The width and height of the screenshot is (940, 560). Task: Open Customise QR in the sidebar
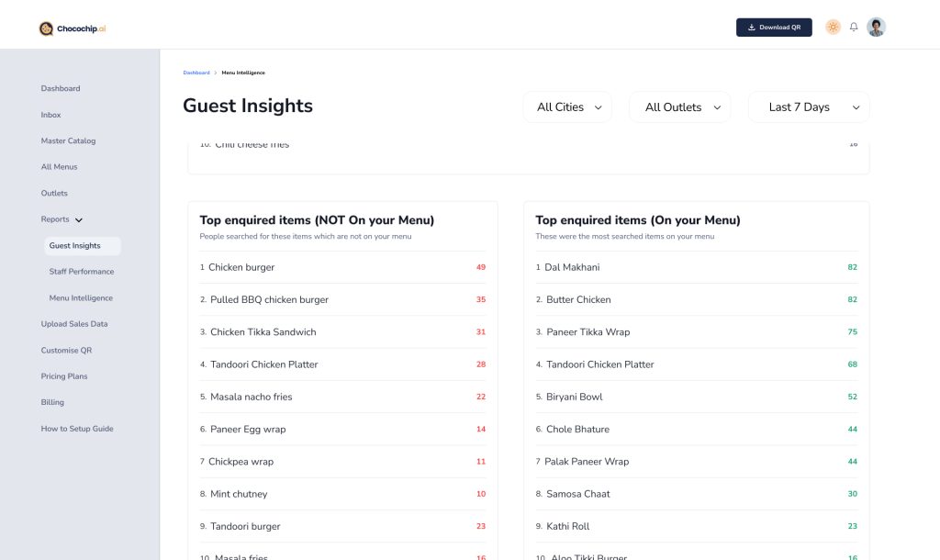pyautogui.click(x=66, y=351)
